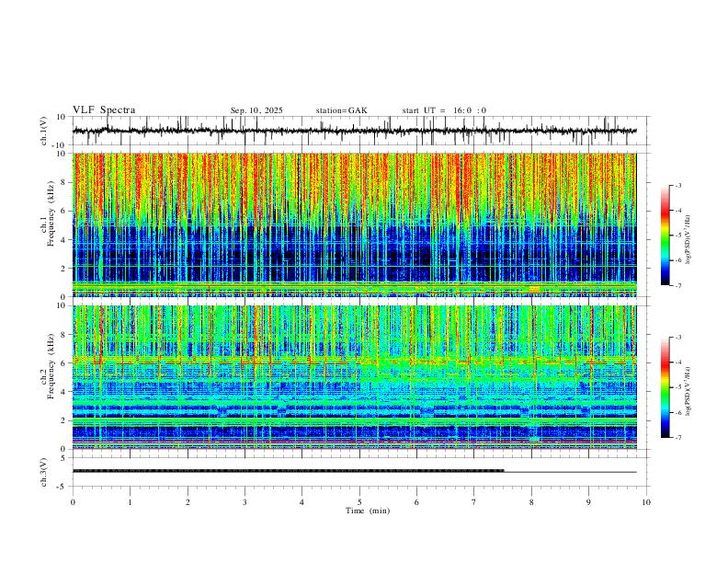The height and width of the screenshot is (563, 728).
Task: Click the 'start UT = 16:0 :0' text
Action: tap(444, 110)
